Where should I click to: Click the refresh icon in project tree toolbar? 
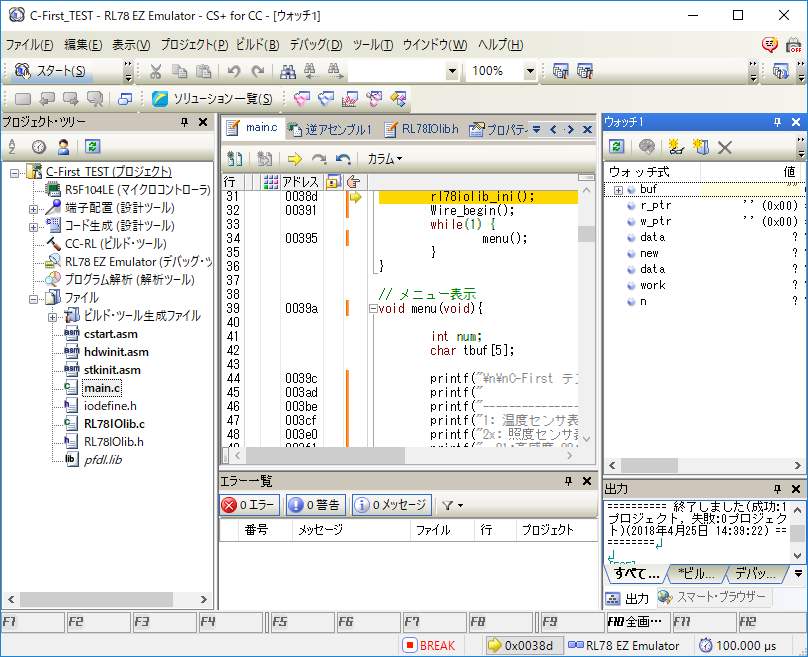click(x=92, y=146)
